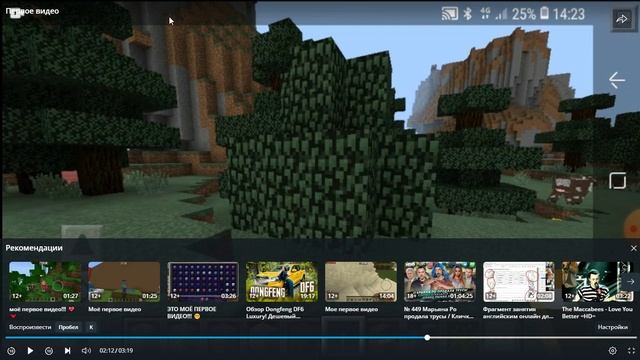Open thumbnail with 03:26 duration

coord(203,282)
